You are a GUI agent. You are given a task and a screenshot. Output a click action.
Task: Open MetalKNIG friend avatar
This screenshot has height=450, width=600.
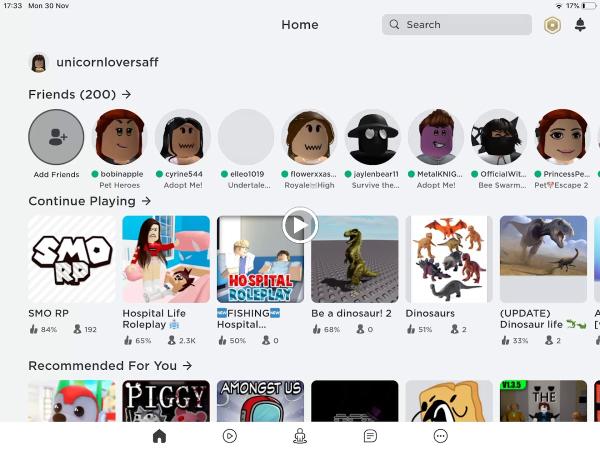pyautogui.click(x=436, y=137)
